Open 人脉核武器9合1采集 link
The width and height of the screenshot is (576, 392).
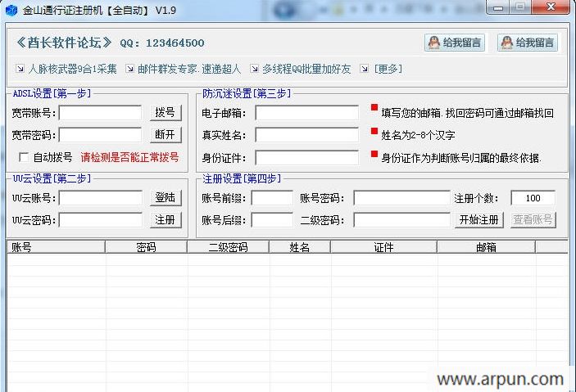[x=72, y=69]
